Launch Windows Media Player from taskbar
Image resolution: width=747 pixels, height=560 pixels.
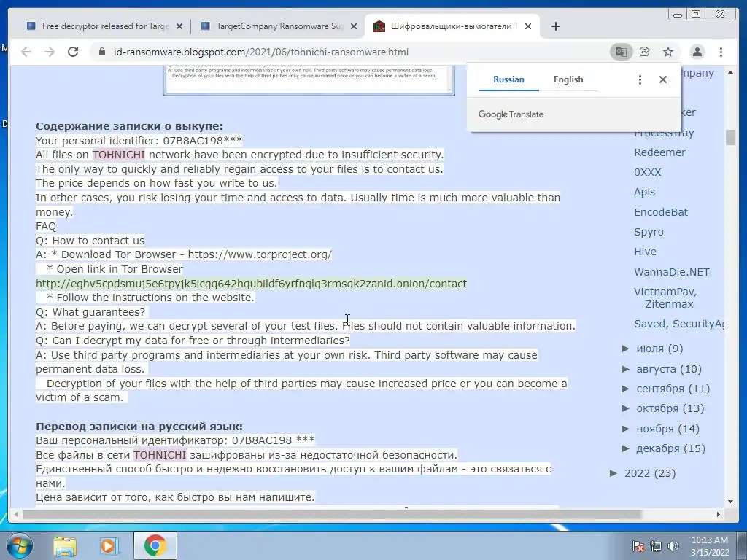[x=109, y=546]
